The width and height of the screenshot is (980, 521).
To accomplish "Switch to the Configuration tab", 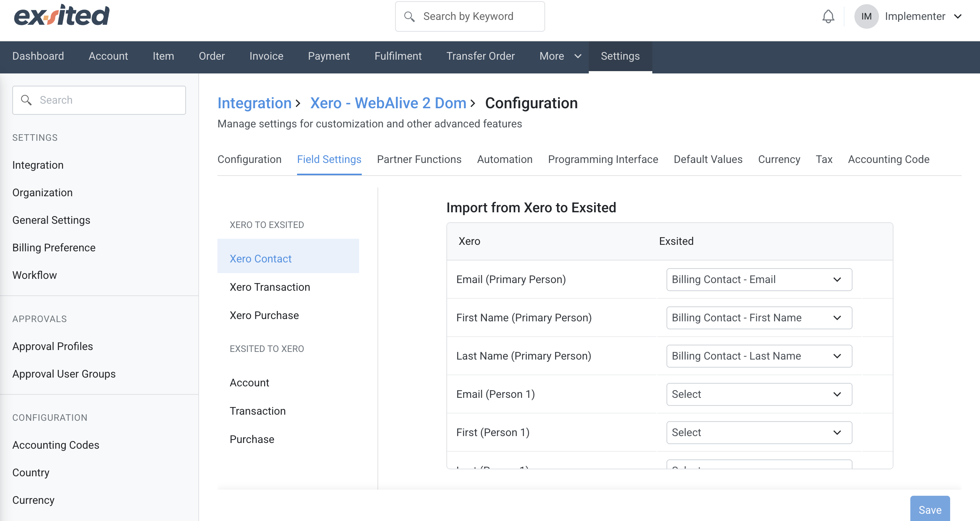I will click(x=249, y=160).
